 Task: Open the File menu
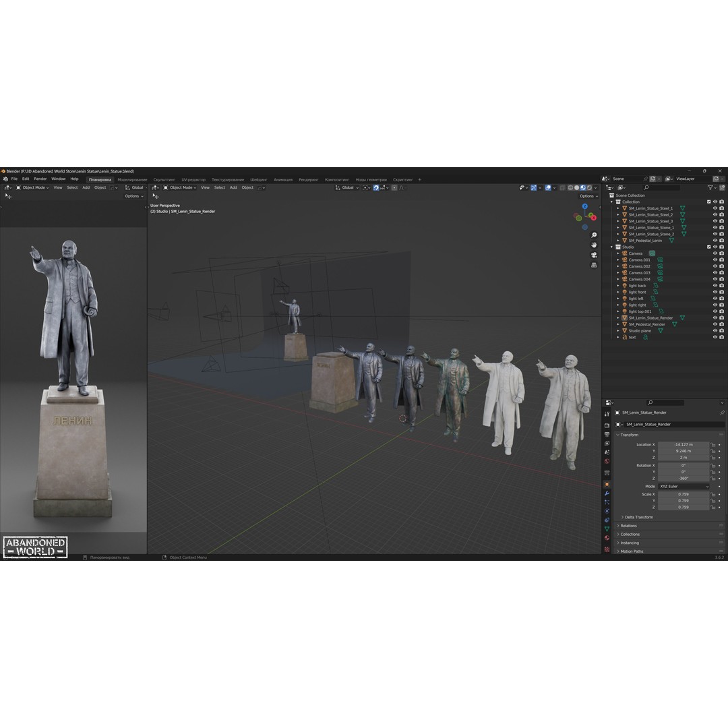tap(14, 179)
